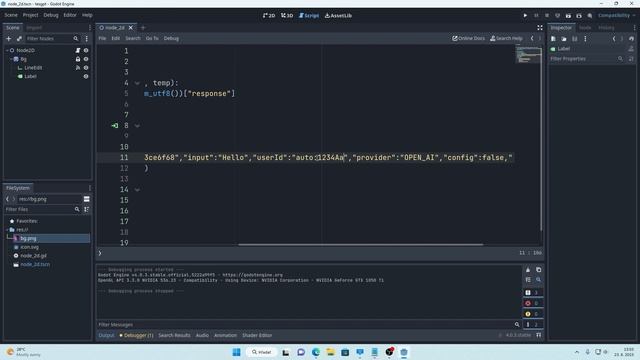Toggle warning messages filter in output

coord(533,314)
